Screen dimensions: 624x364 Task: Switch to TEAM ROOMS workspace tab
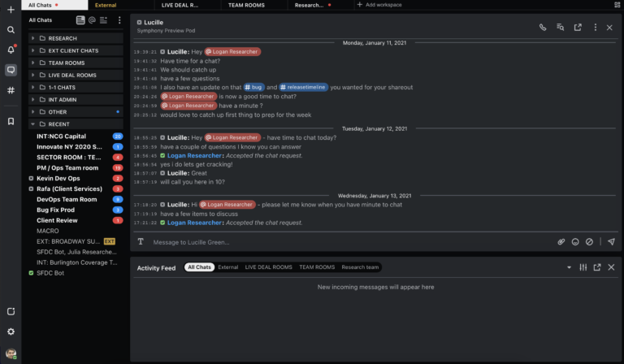click(246, 5)
